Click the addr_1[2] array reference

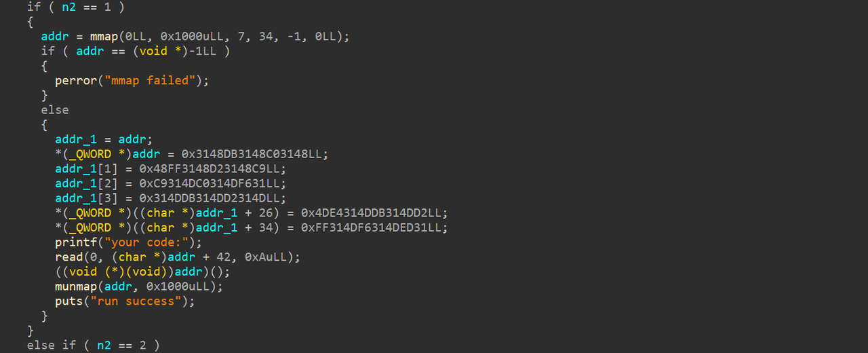pyautogui.click(x=87, y=183)
